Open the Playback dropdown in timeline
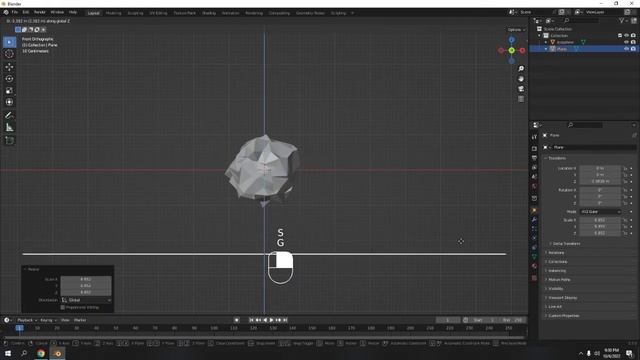This screenshot has height=360, width=640. (x=27, y=320)
